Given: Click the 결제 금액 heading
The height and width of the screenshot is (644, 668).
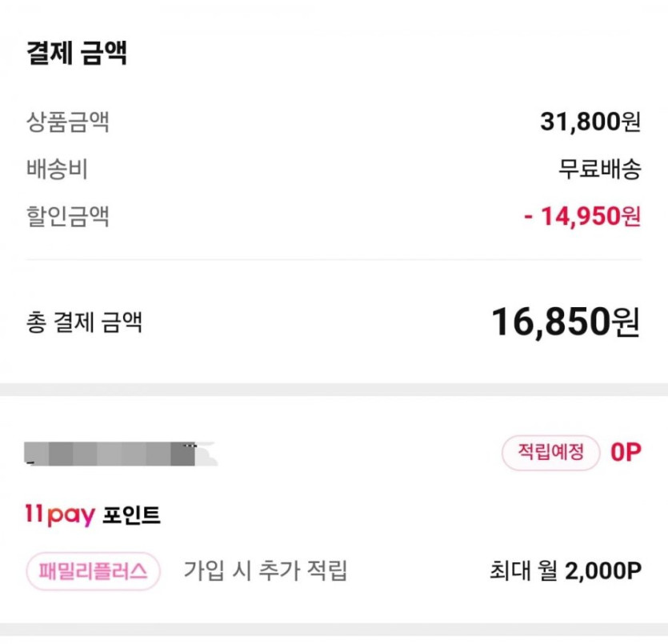Looking at the screenshot, I should (78, 54).
